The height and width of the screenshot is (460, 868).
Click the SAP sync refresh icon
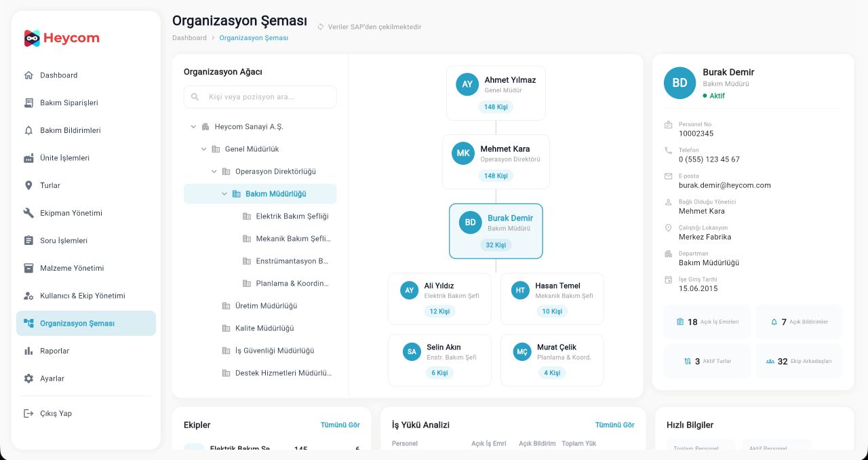pos(321,27)
